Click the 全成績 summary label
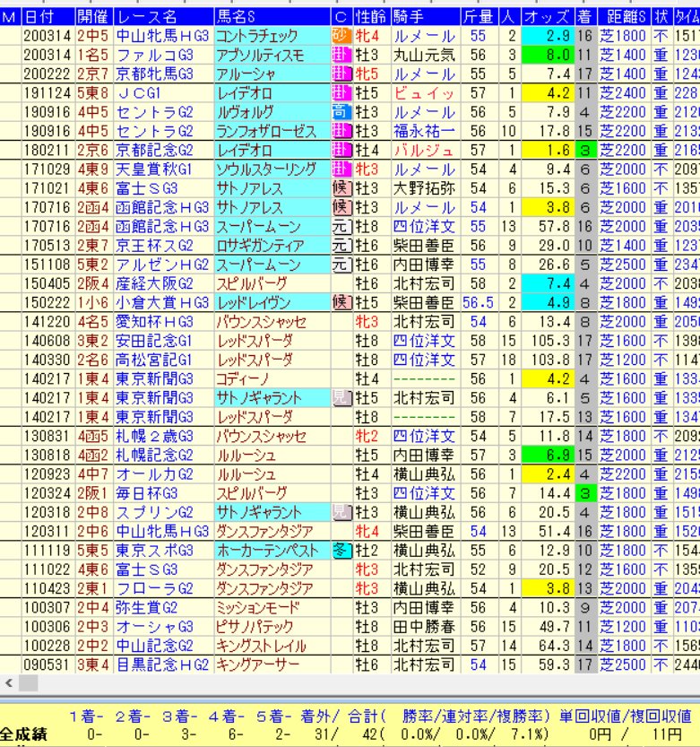The image size is (700, 747). click(x=24, y=734)
